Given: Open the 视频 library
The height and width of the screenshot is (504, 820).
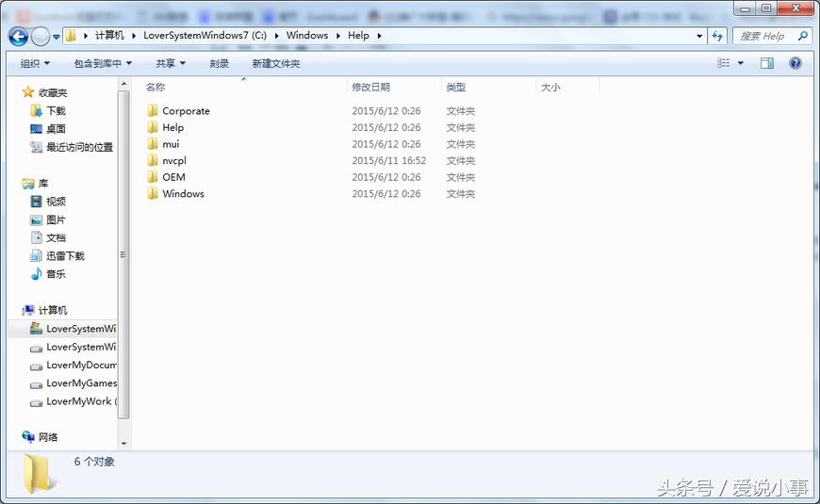Looking at the screenshot, I should tap(56, 202).
